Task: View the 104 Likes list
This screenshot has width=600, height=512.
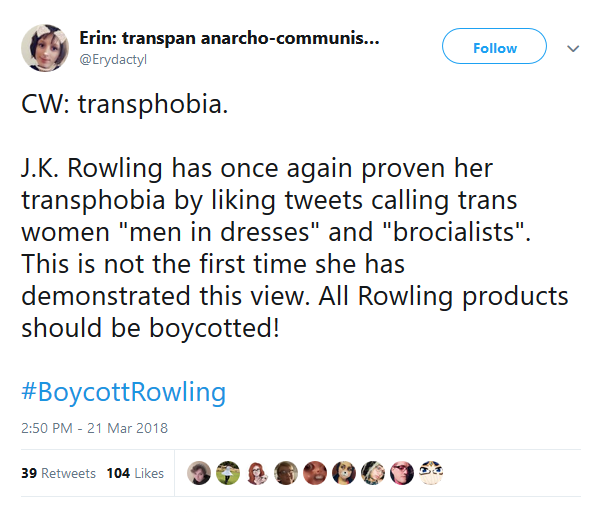Action: click(x=135, y=473)
